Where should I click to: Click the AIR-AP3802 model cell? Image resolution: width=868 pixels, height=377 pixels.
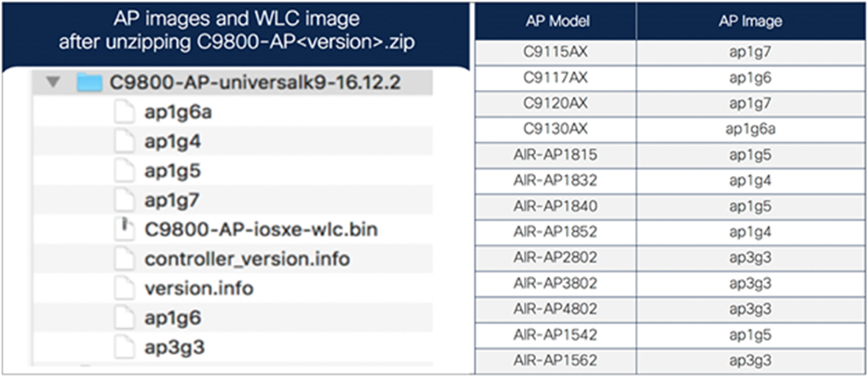pyautogui.click(x=555, y=283)
